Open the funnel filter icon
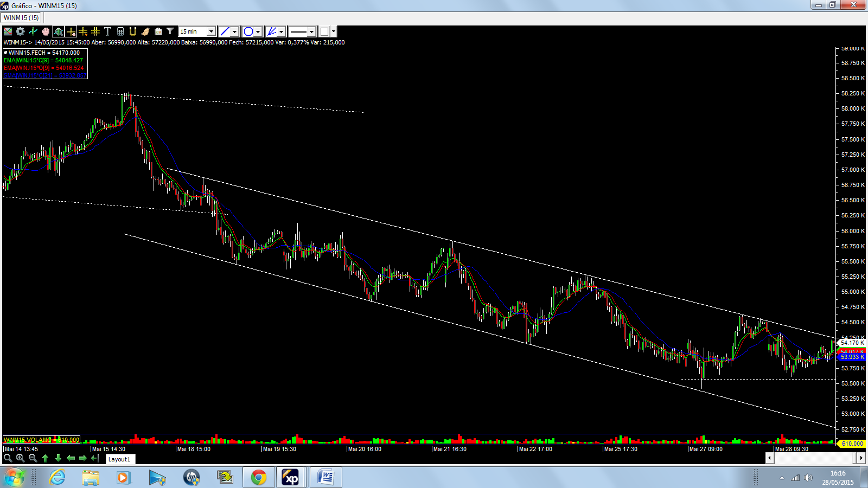This screenshot has height=488, width=868. [x=170, y=31]
